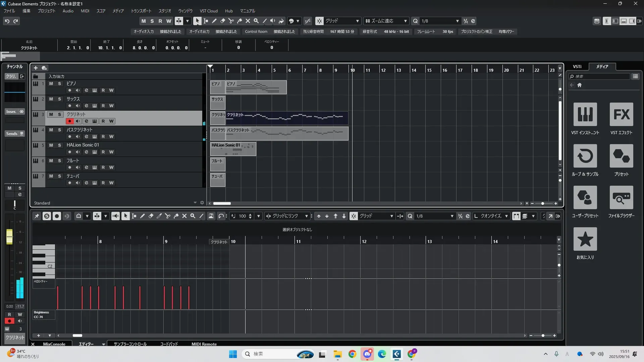644x362 pixels.
Task: Click the Add Track plus icon
Action: [x=36, y=68]
